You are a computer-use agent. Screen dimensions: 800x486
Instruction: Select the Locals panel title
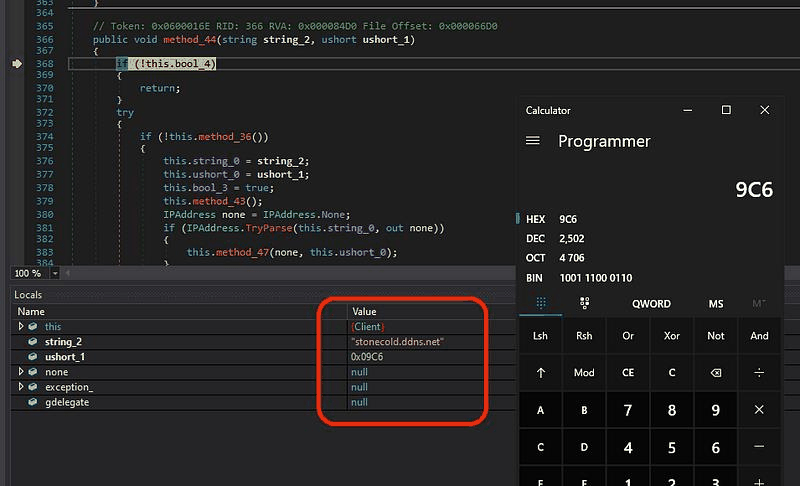point(28,295)
